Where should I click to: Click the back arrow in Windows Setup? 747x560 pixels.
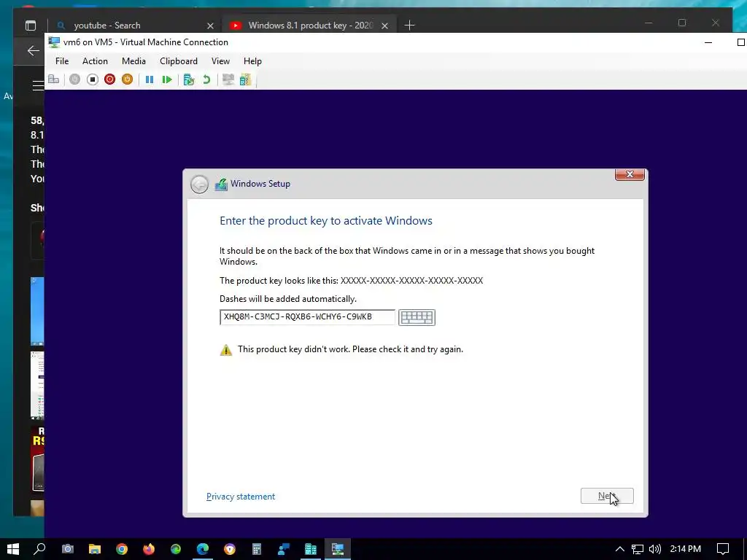(199, 184)
